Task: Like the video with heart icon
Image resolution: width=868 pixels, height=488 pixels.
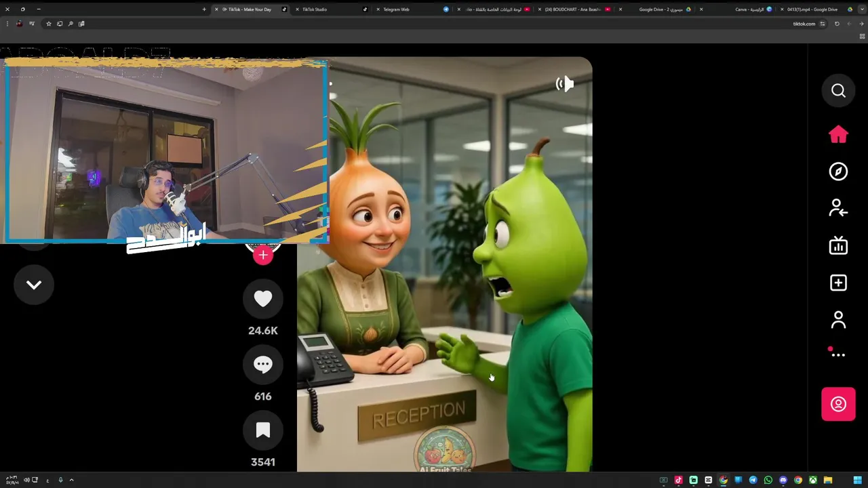Action: (263, 299)
